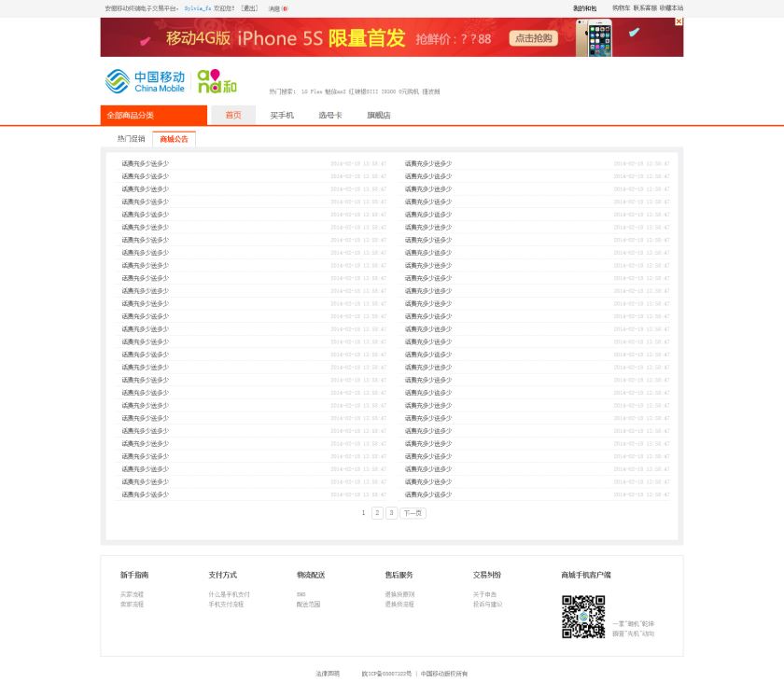The image size is (784, 682).
Task: Go to 购物车 shopping cart
Action: click(x=621, y=8)
